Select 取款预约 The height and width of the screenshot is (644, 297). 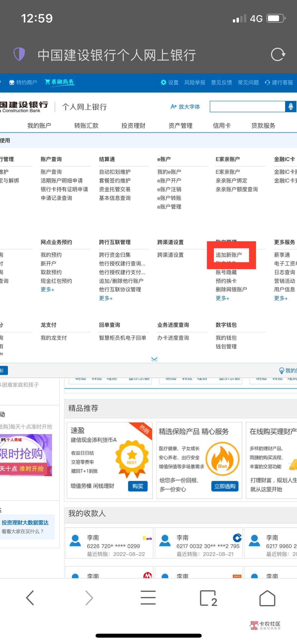point(51,272)
